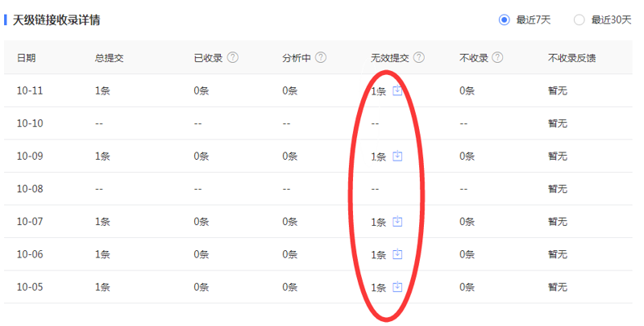Click 分析中 value 0条 in 10-07 row
The width and height of the screenshot is (644, 326).
click(x=289, y=222)
